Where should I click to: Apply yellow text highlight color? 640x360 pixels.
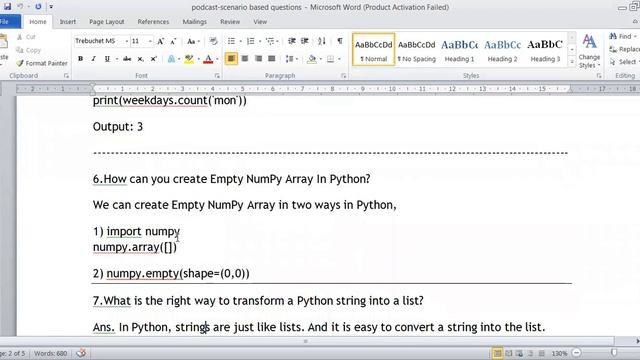pos(189,59)
